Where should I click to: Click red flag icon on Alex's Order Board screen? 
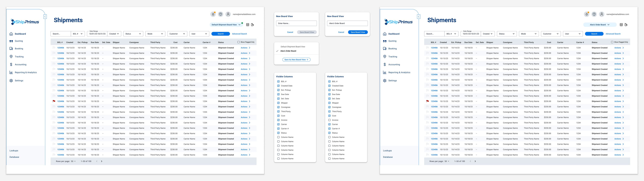[427, 101]
